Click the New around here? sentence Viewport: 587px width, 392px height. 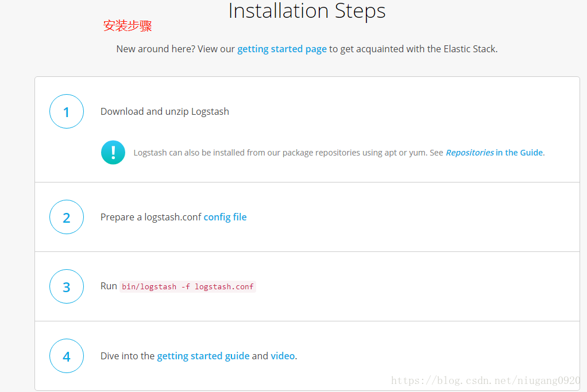tap(307, 49)
